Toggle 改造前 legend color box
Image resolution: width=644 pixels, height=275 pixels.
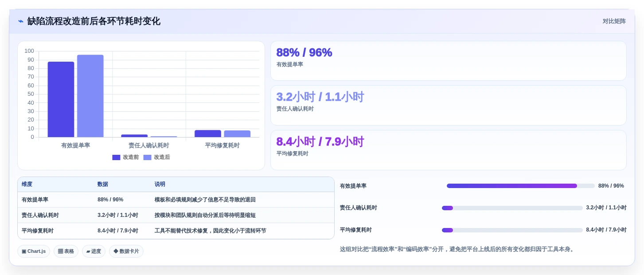[x=116, y=157]
